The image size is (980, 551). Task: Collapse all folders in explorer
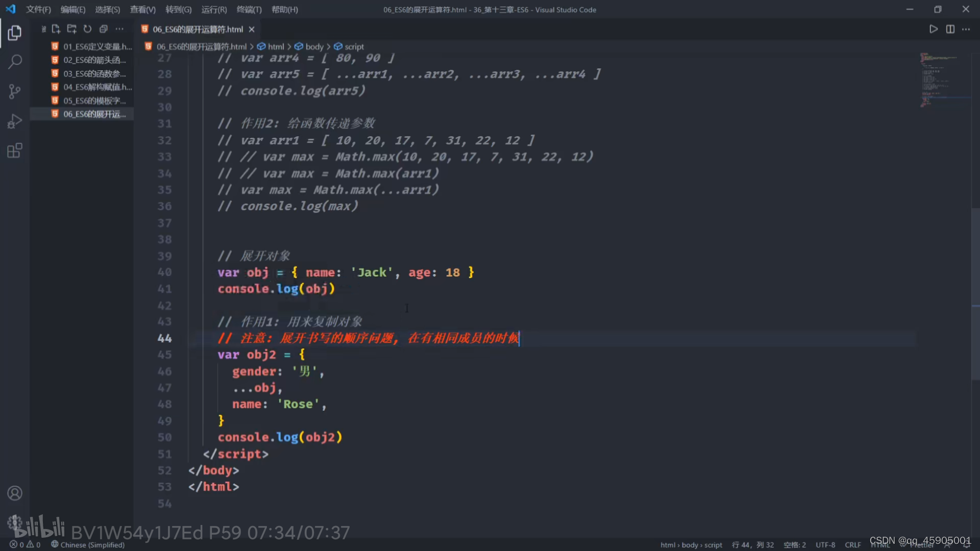(103, 29)
